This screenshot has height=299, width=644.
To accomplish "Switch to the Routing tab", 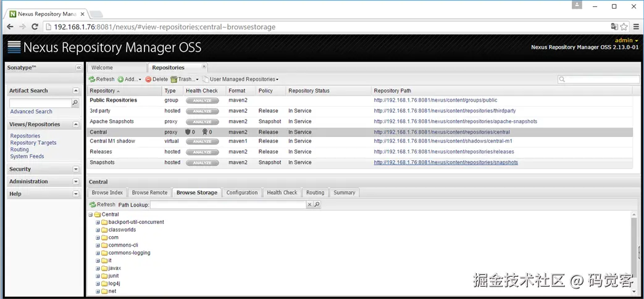I will [315, 192].
